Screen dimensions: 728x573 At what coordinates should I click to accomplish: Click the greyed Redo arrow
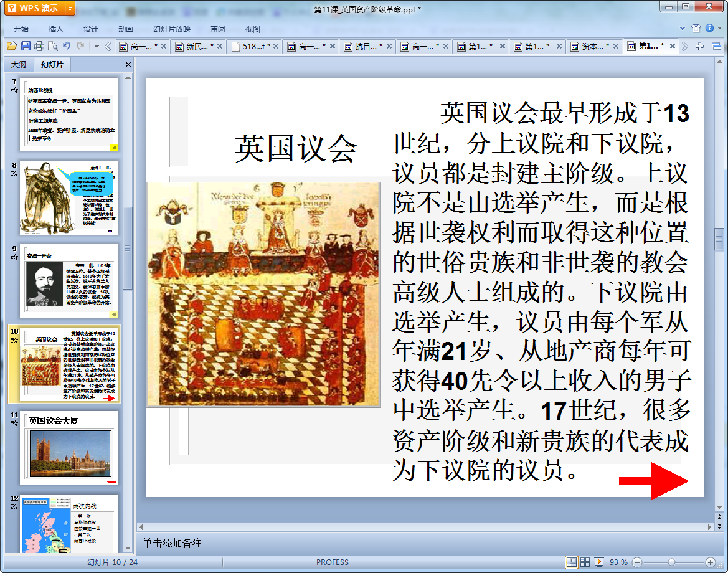point(80,46)
